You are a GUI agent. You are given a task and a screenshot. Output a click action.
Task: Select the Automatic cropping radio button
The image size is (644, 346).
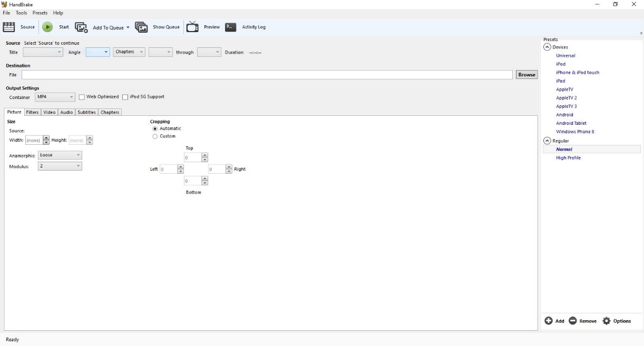click(x=155, y=128)
